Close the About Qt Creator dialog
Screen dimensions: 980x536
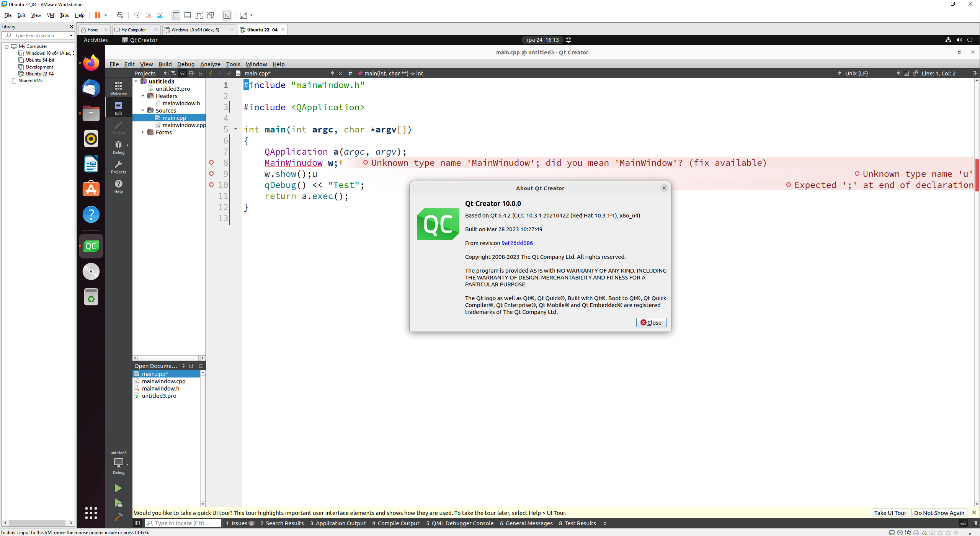click(651, 322)
